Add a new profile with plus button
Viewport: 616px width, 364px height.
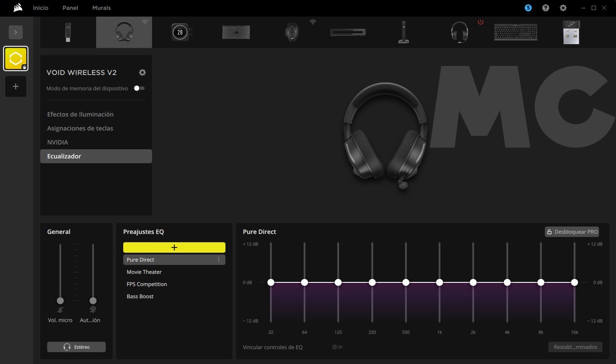pyautogui.click(x=16, y=86)
